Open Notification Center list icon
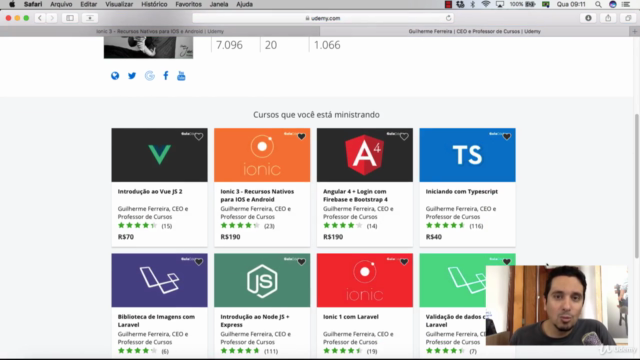 coord(626,4)
